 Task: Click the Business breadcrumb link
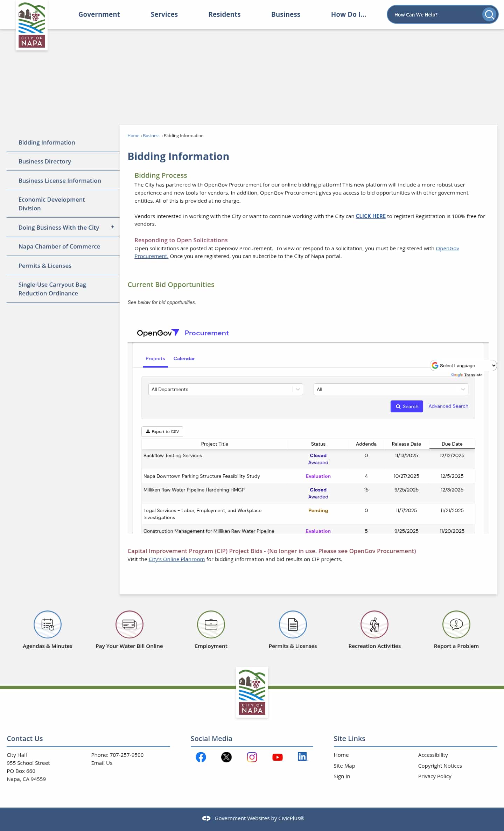pos(152,136)
